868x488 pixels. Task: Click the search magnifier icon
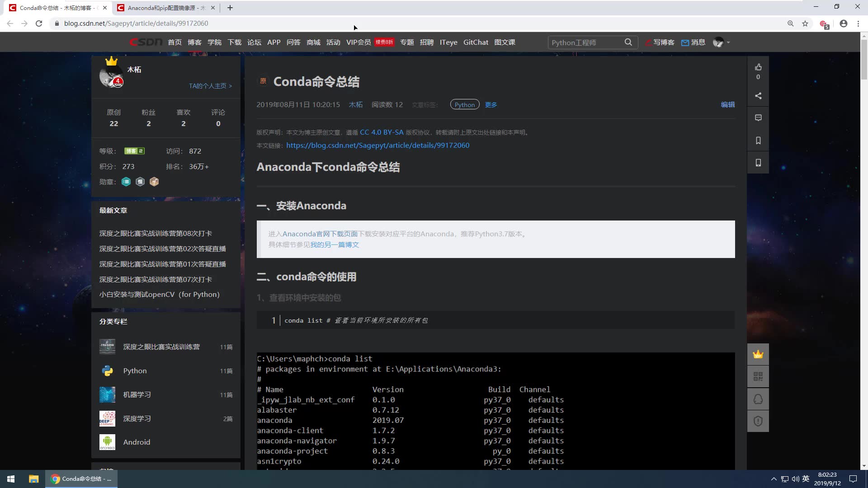click(628, 42)
